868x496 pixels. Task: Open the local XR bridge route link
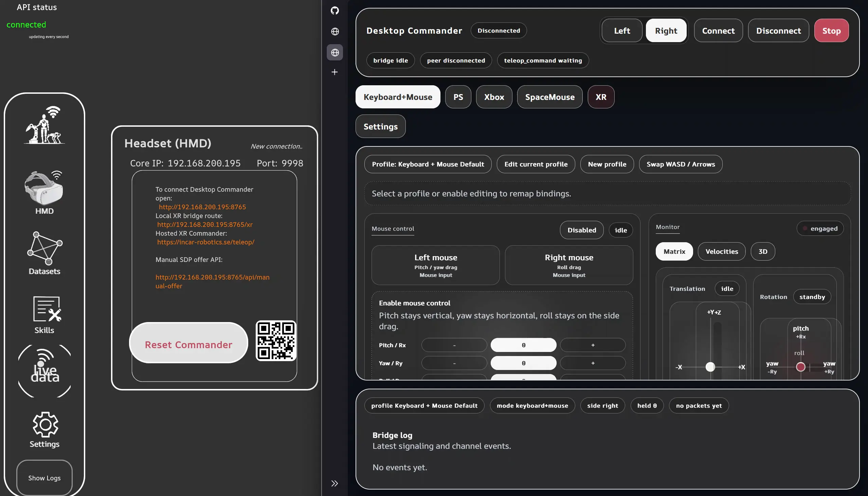click(x=205, y=225)
